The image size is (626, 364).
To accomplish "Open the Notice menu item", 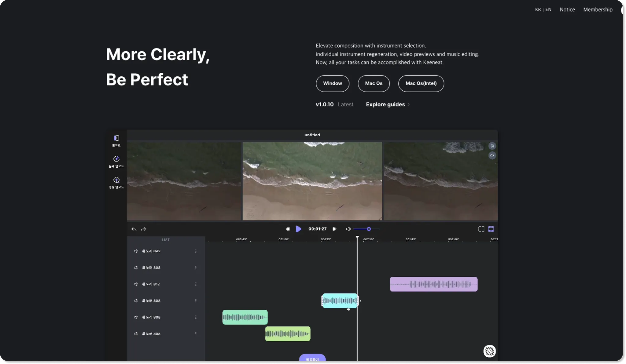I will click(567, 9).
